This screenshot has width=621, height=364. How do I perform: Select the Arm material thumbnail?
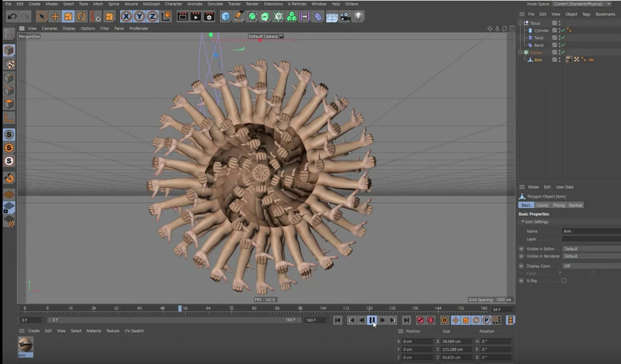tap(25, 345)
